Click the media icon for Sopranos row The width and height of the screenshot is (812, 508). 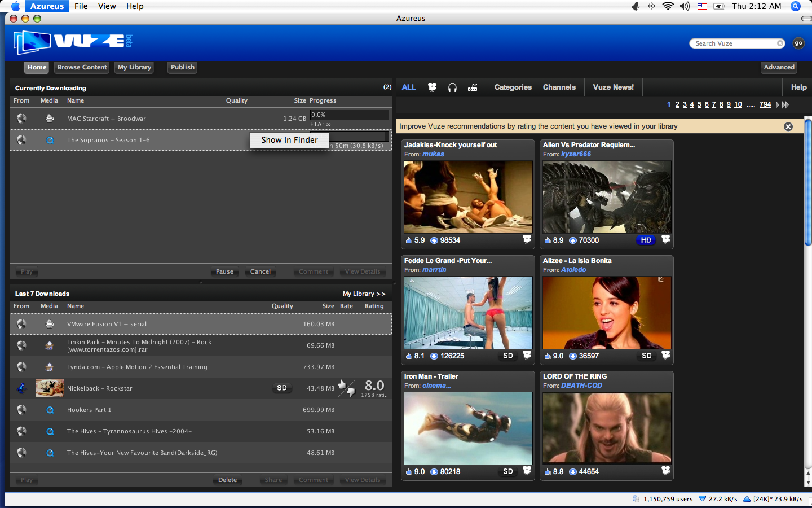click(x=50, y=140)
